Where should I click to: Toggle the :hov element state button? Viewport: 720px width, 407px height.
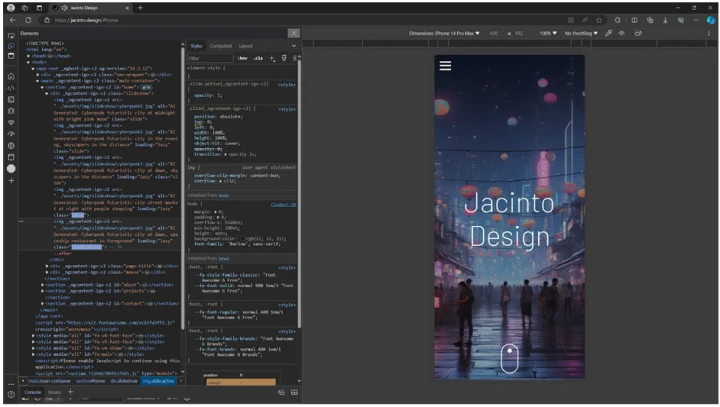[x=242, y=58]
